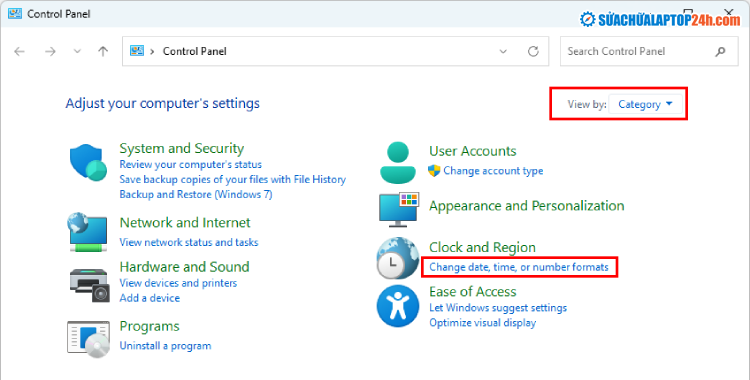Click Uninstall a program
This screenshot has width=750, height=380.
click(165, 346)
